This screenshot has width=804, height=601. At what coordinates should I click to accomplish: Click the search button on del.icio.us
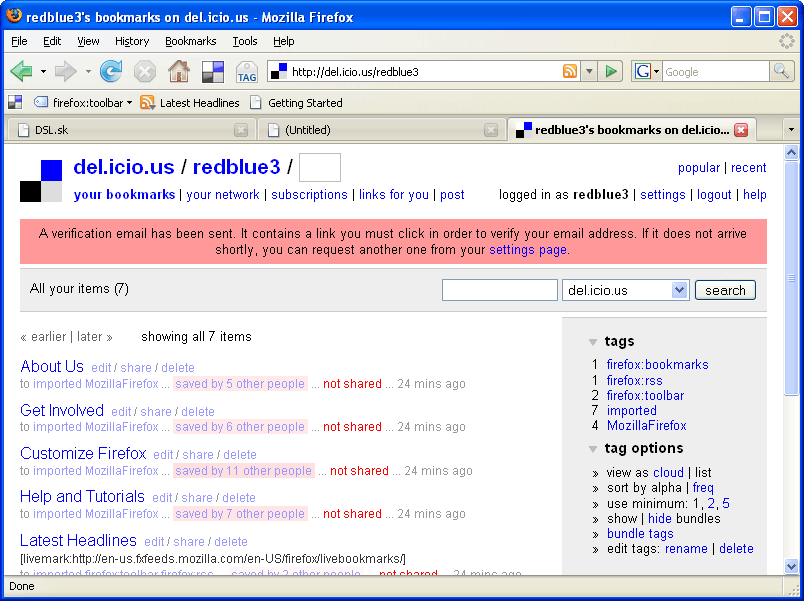(725, 290)
